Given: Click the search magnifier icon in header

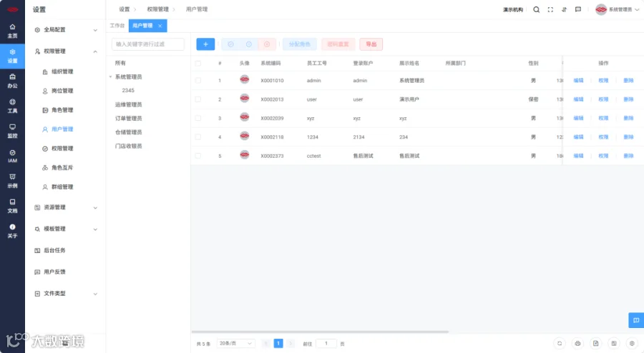Looking at the screenshot, I should tap(537, 9).
